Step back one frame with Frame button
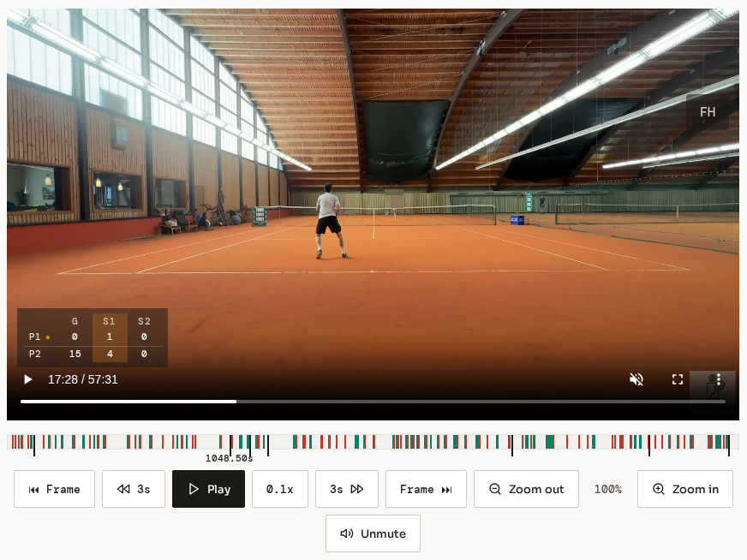747x560 pixels. [54, 489]
